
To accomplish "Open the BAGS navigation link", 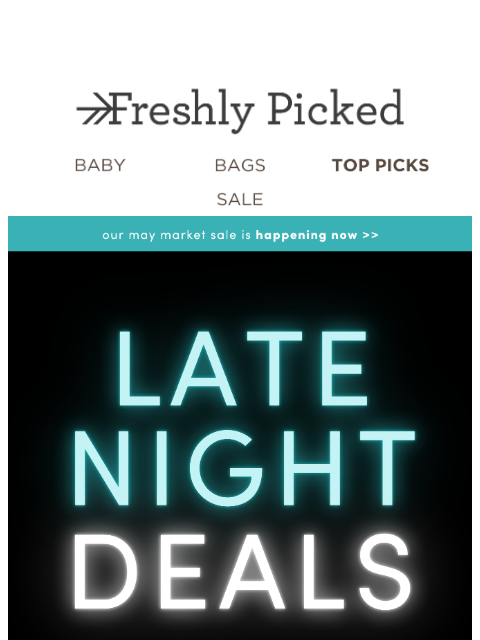I will click(240, 165).
